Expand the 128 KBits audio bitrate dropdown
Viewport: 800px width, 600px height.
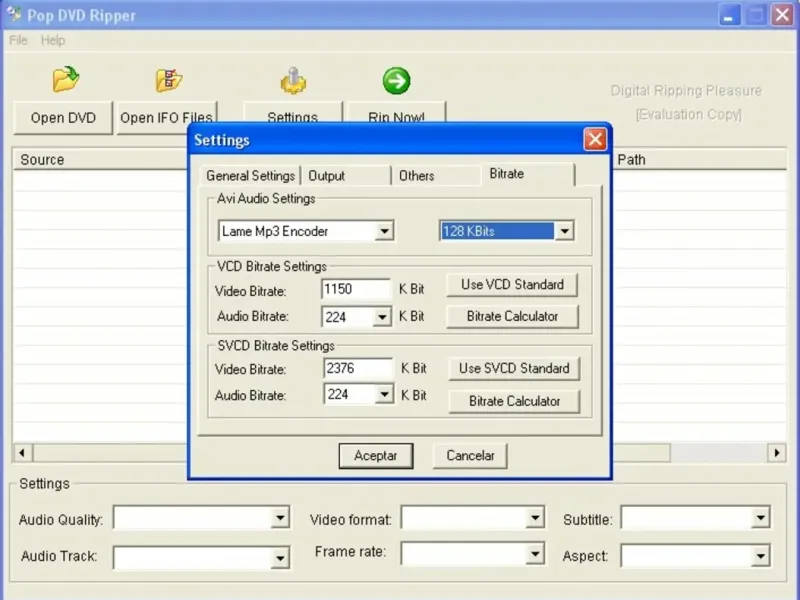[564, 231]
